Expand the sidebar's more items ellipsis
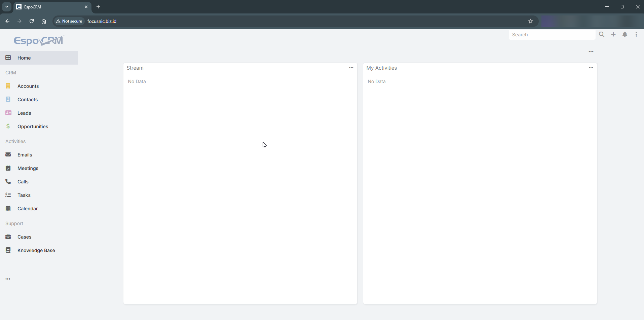This screenshot has height=320, width=644. click(x=8, y=279)
